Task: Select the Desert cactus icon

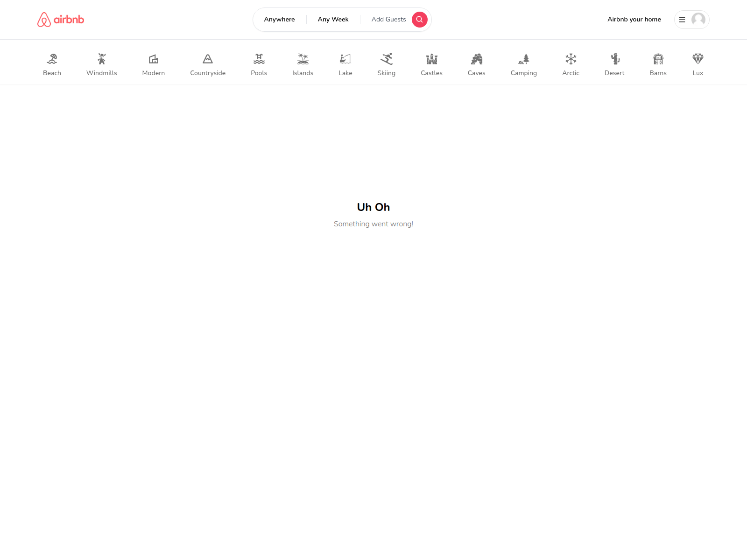Action: point(614,59)
